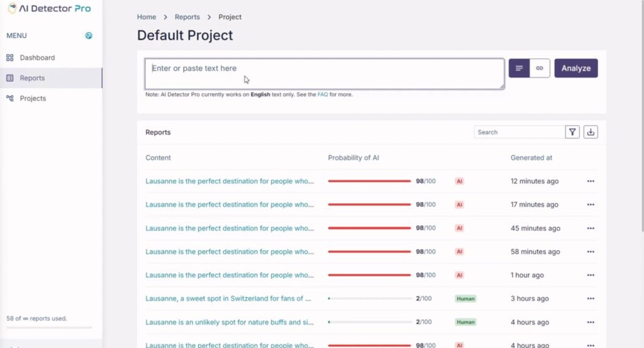
Task: Expand more options for 3 hours ago report
Action: coord(591,299)
